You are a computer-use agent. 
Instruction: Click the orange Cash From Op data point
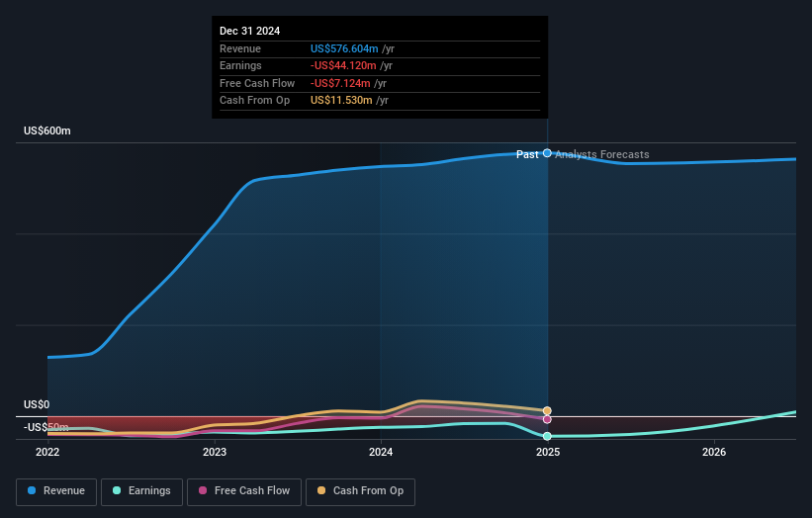click(547, 411)
